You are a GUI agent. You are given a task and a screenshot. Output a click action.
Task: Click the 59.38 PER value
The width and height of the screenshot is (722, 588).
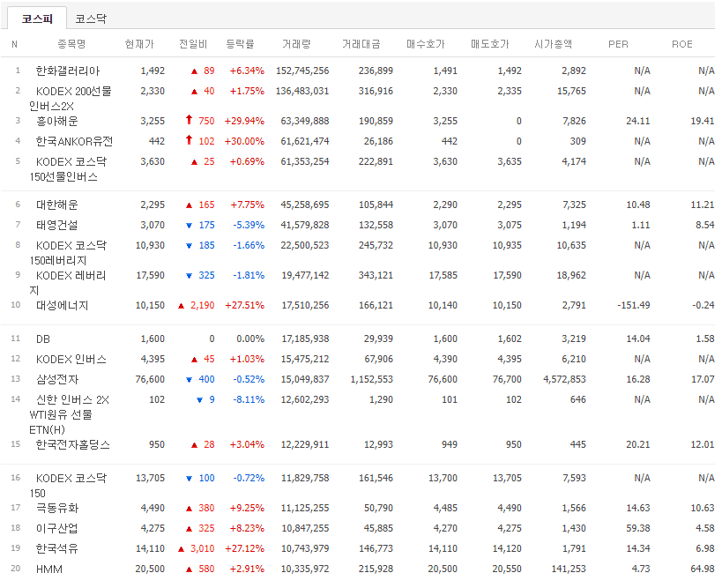(637, 529)
